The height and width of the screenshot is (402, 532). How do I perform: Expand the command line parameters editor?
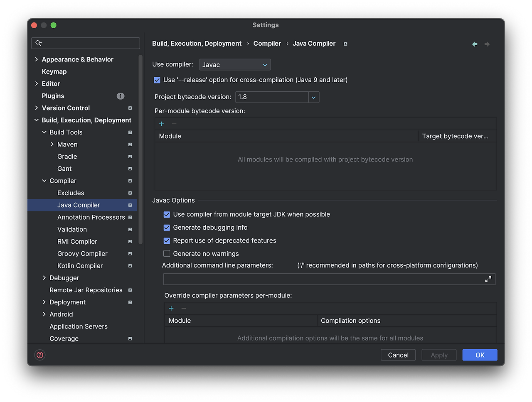point(488,279)
